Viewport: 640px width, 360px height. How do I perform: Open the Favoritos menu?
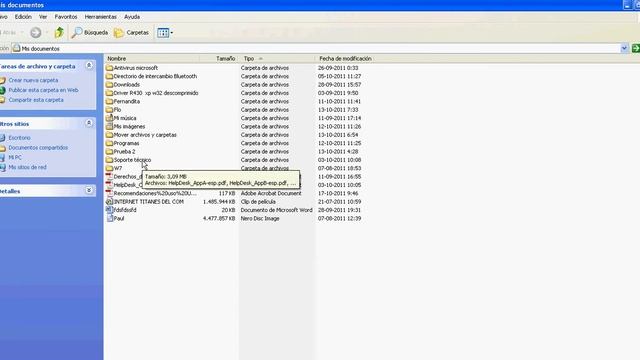[x=66, y=17]
